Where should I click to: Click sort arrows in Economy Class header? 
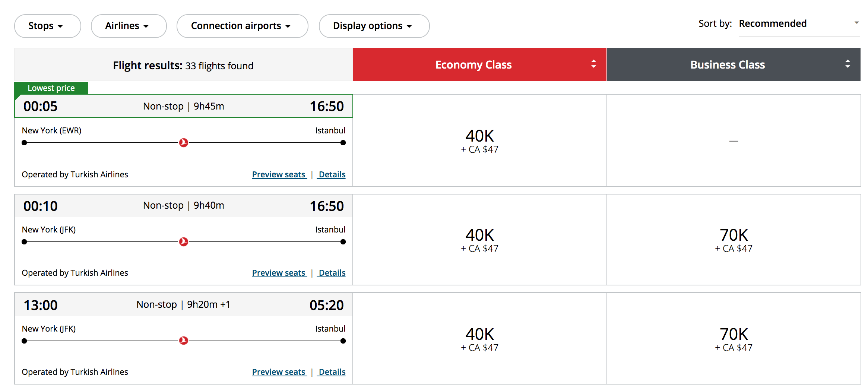click(x=593, y=64)
